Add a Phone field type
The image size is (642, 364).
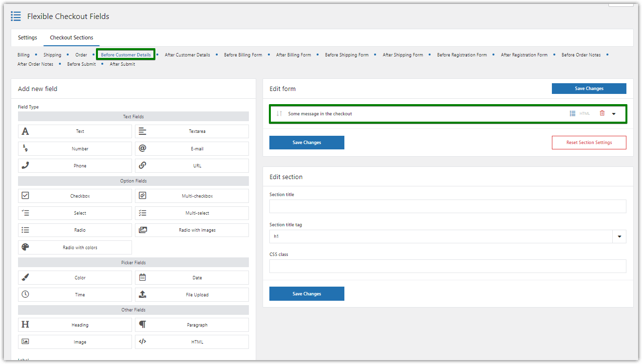75,165
